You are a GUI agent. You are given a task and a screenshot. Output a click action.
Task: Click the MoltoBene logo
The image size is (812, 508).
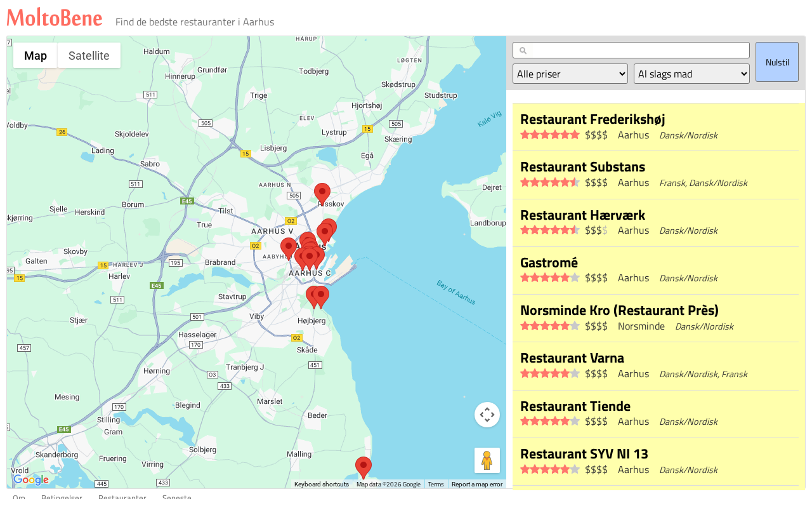click(x=55, y=18)
